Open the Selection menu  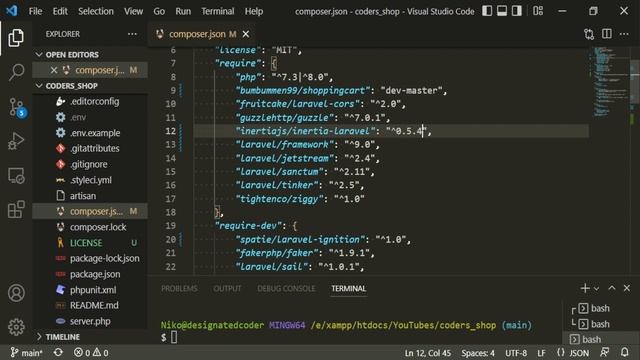[96, 11]
